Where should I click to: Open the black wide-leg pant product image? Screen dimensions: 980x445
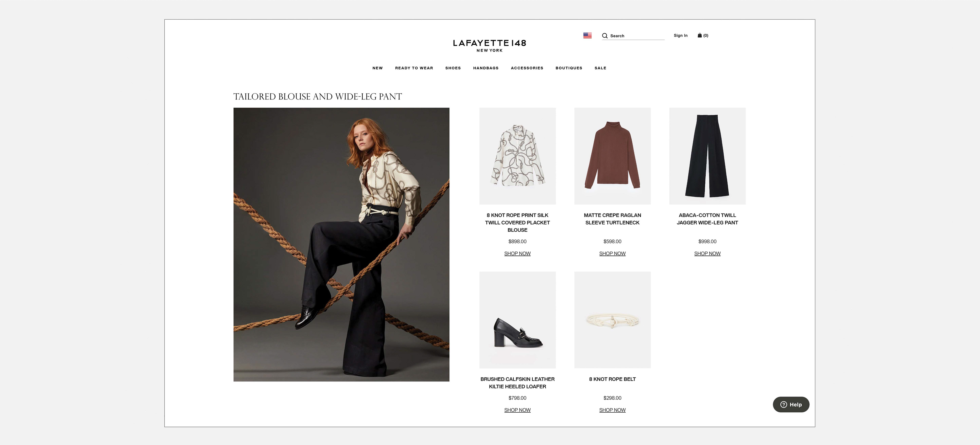coord(707,156)
